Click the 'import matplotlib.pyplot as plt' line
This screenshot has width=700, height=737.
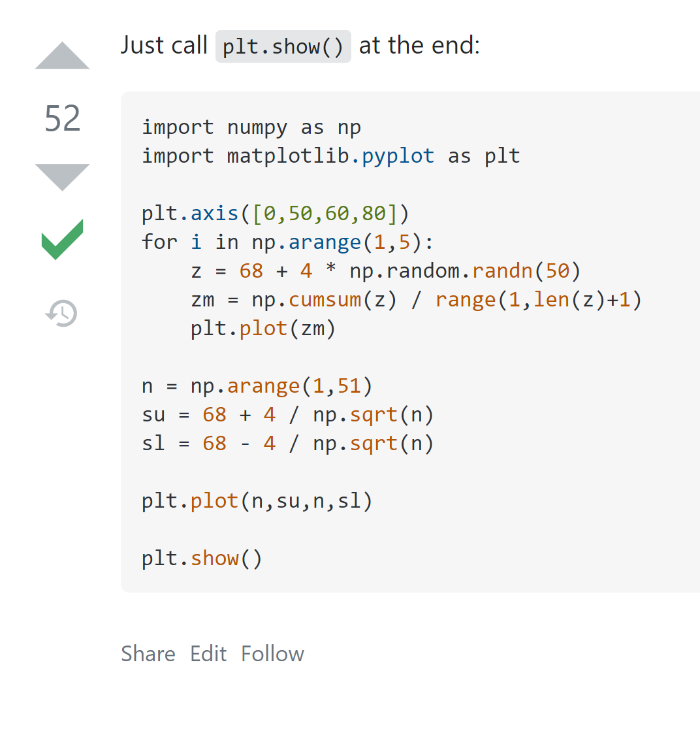click(331, 156)
